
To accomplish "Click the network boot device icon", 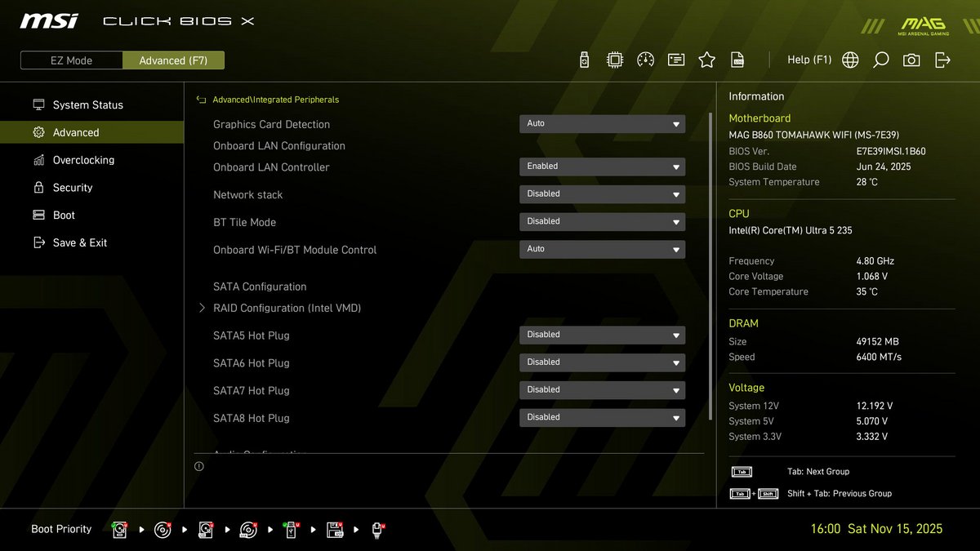I will [377, 529].
